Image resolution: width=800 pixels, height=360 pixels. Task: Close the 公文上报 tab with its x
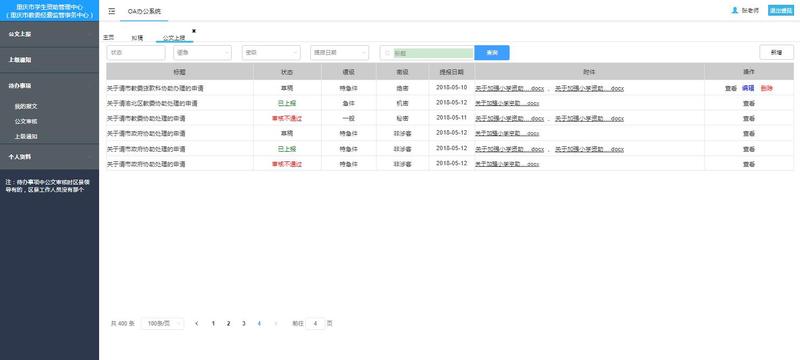(194, 31)
